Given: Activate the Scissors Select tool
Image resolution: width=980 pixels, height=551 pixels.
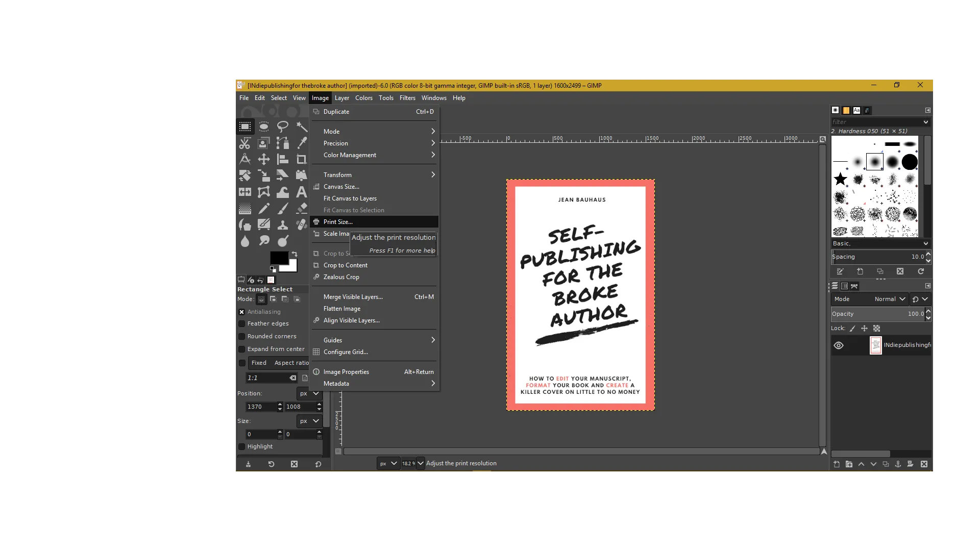Looking at the screenshot, I should [x=245, y=143].
